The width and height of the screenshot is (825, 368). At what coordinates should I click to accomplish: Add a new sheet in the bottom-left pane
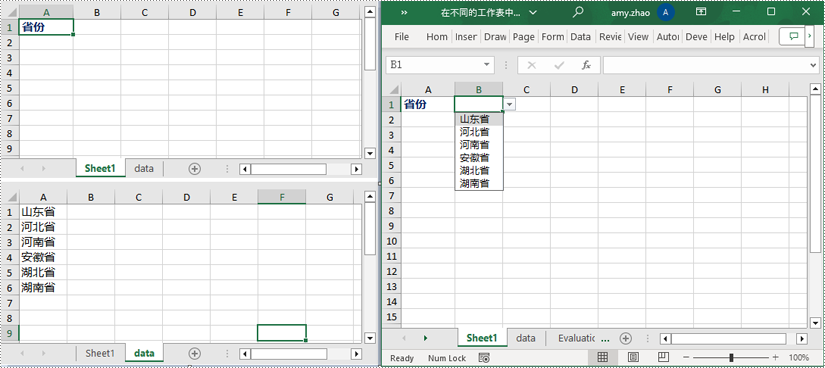pos(195,353)
